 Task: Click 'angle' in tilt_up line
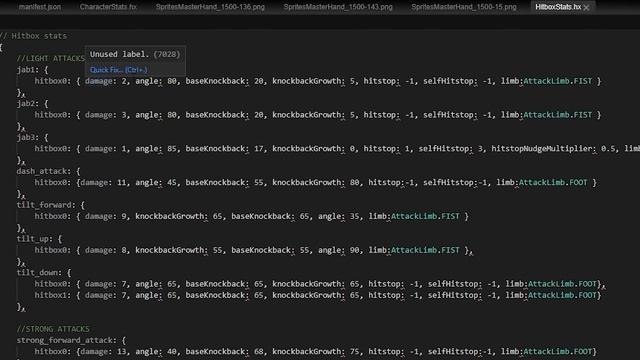coord(329,250)
